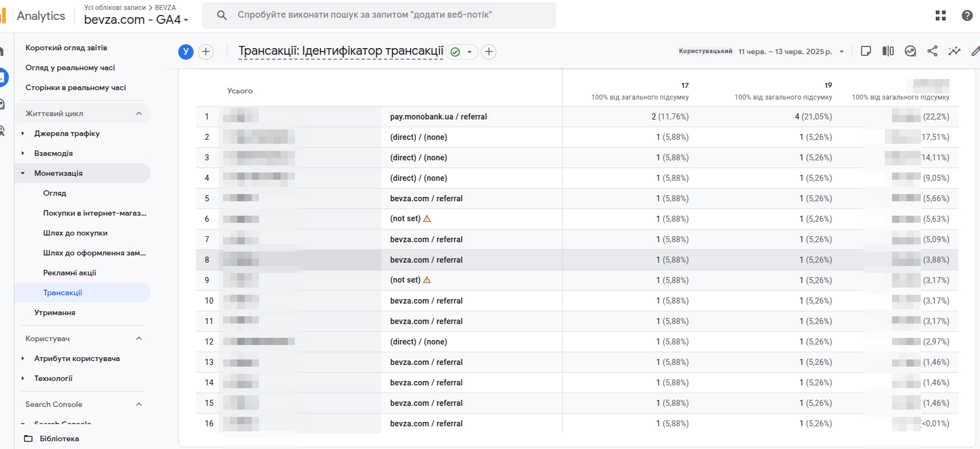Open Огляд у реальному часі report
The height and width of the screenshot is (449, 980).
click(x=70, y=67)
